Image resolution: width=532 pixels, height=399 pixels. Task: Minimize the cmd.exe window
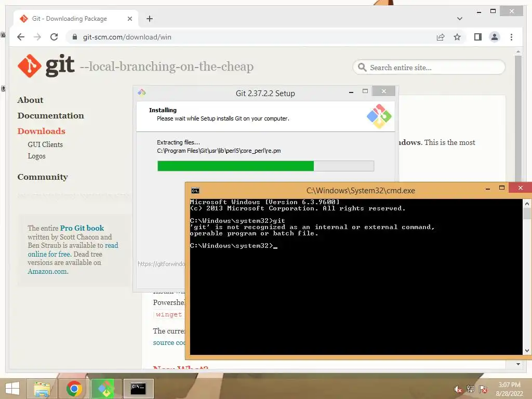[x=487, y=188]
